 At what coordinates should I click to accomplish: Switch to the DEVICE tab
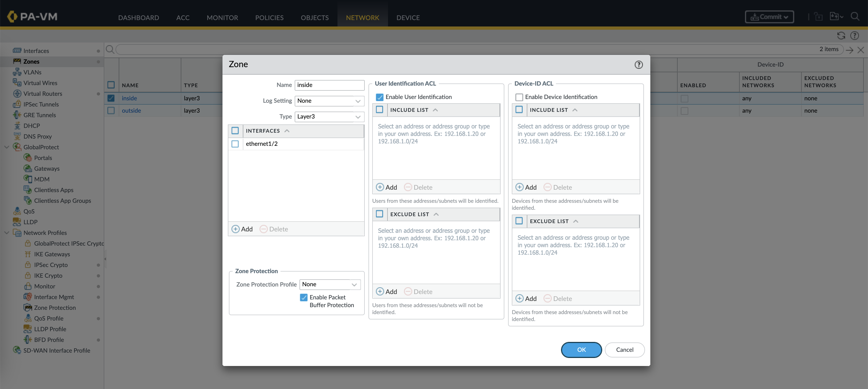click(408, 18)
